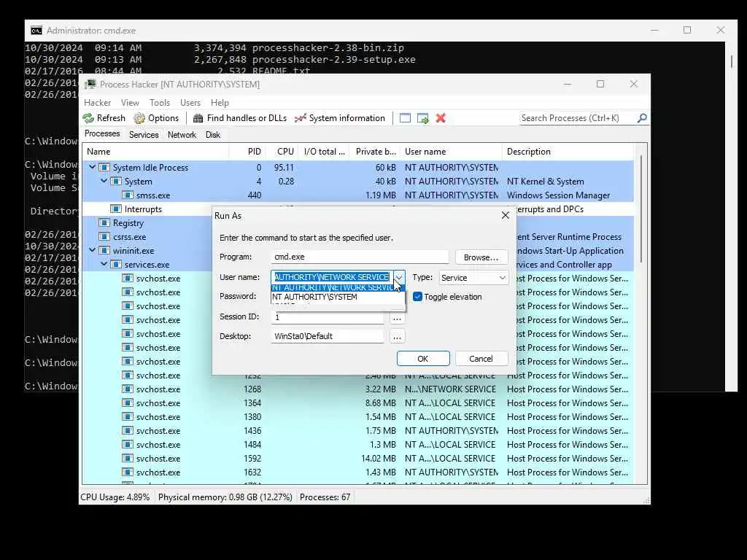The height and width of the screenshot is (560, 747).
Task: Click the Browse... button
Action: point(481,257)
